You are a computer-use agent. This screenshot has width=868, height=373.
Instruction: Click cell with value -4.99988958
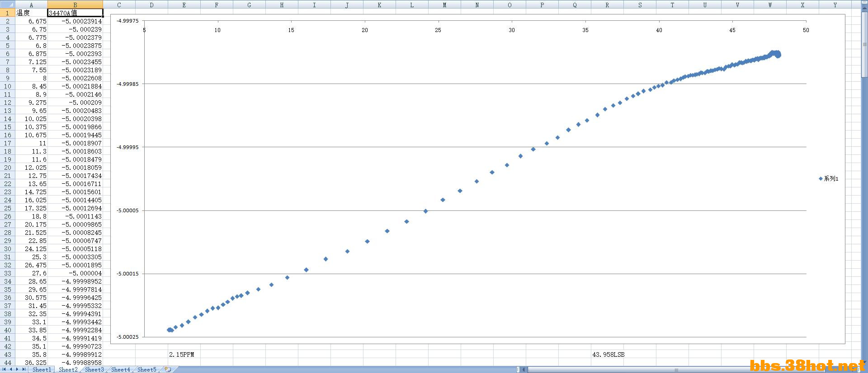click(75, 363)
